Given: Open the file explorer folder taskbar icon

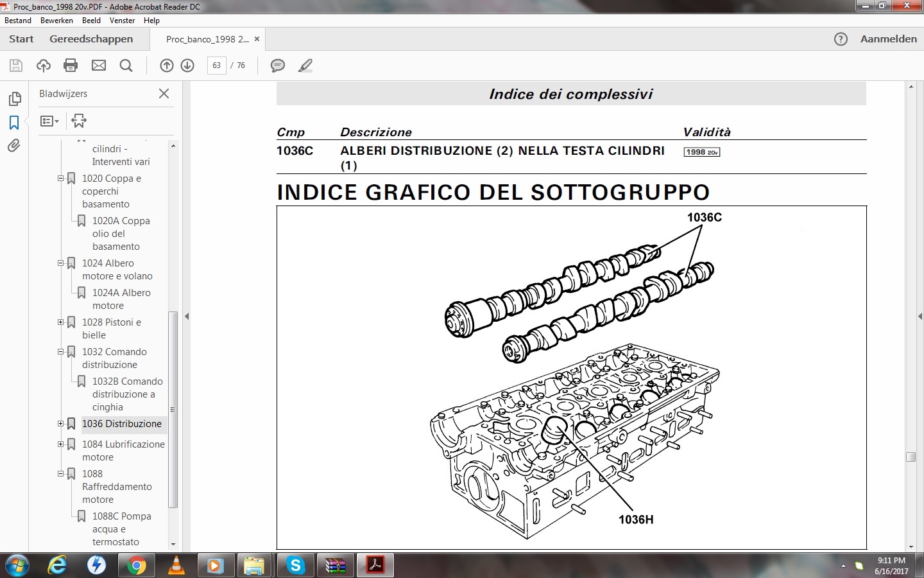Looking at the screenshot, I should (255, 566).
